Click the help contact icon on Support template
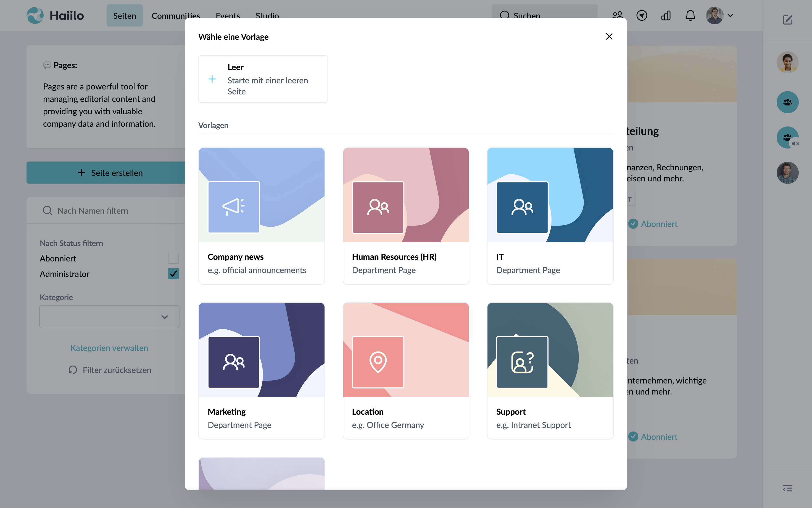 (522, 362)
